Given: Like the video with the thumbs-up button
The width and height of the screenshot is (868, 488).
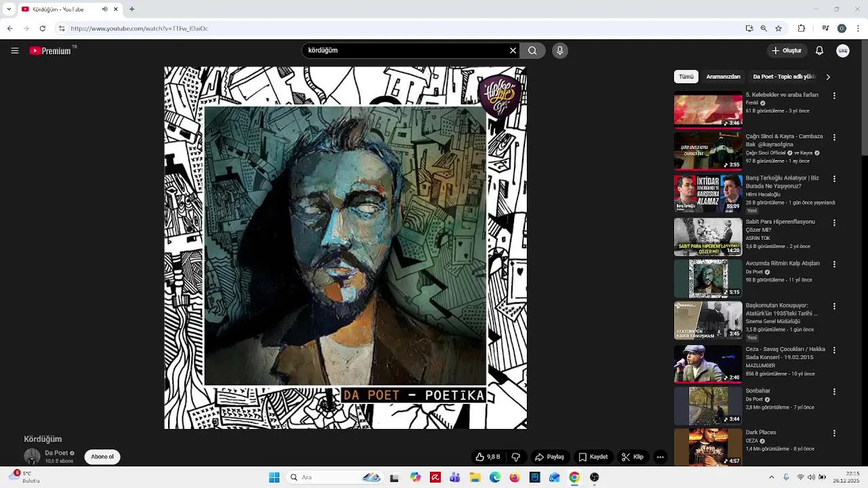Looking at the screenshot, I should coord(488,457).
